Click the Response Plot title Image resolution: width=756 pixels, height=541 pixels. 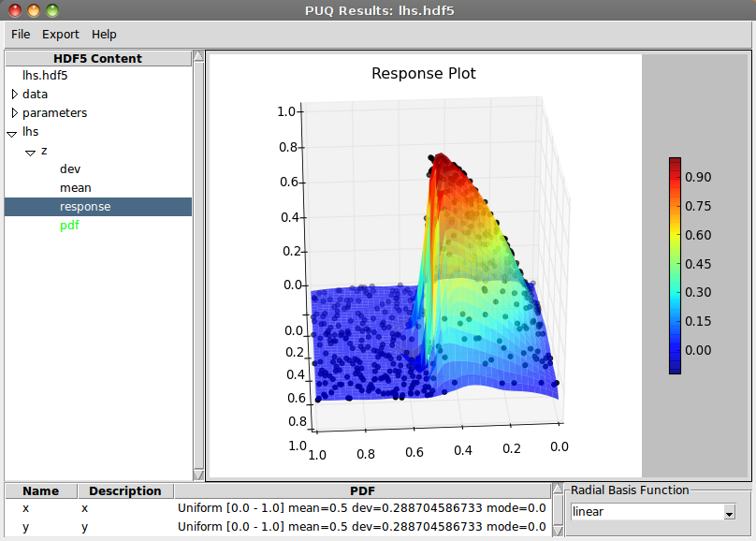pos(424,73)
